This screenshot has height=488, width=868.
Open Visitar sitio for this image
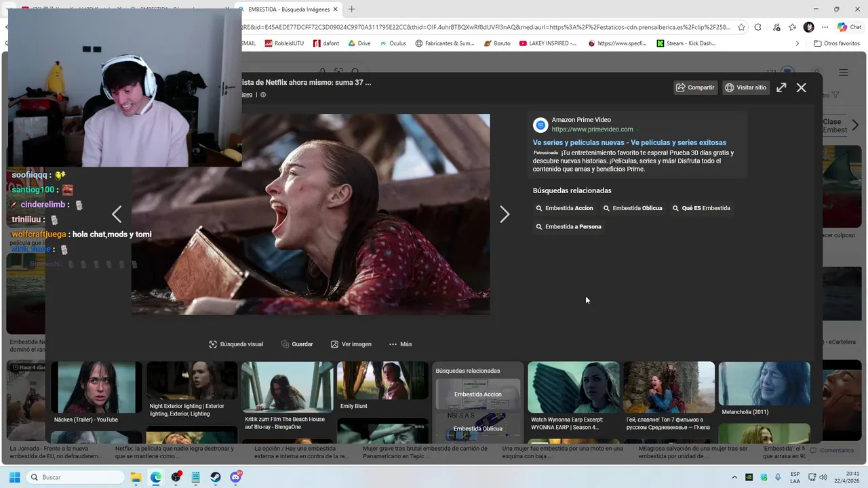tap(745, 87)
